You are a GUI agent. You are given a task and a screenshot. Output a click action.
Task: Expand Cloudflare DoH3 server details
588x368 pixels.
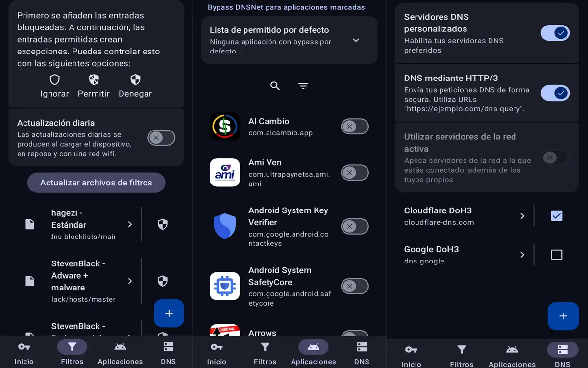tap(522, 216)
